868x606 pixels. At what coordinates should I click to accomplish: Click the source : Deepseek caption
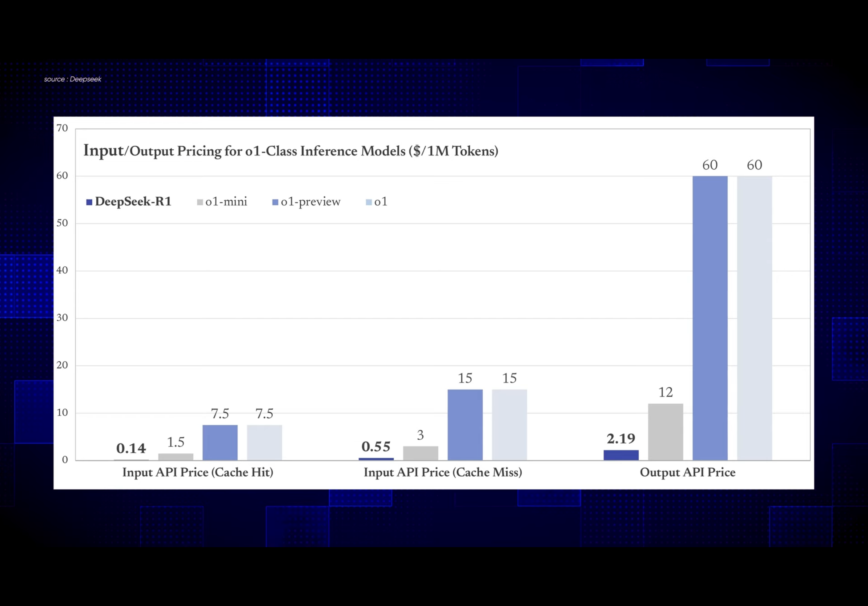73,79
